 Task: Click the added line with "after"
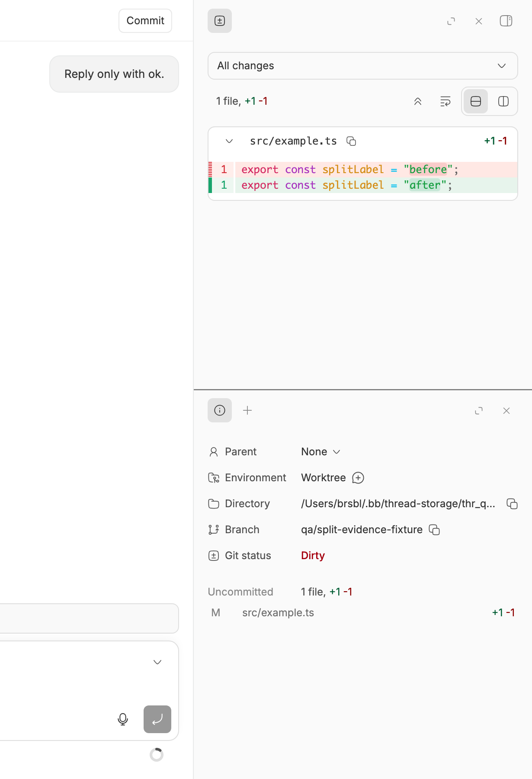363,185
